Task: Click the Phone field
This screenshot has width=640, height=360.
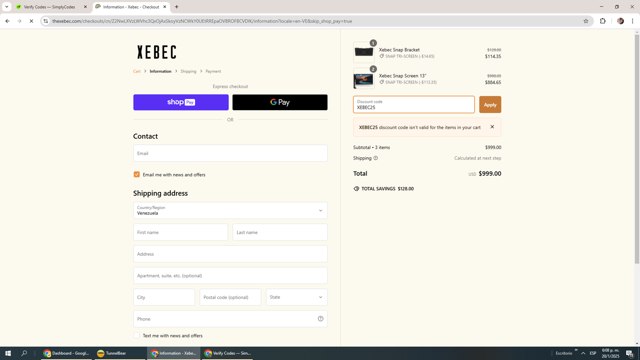Action: click(x=230, y=319)
